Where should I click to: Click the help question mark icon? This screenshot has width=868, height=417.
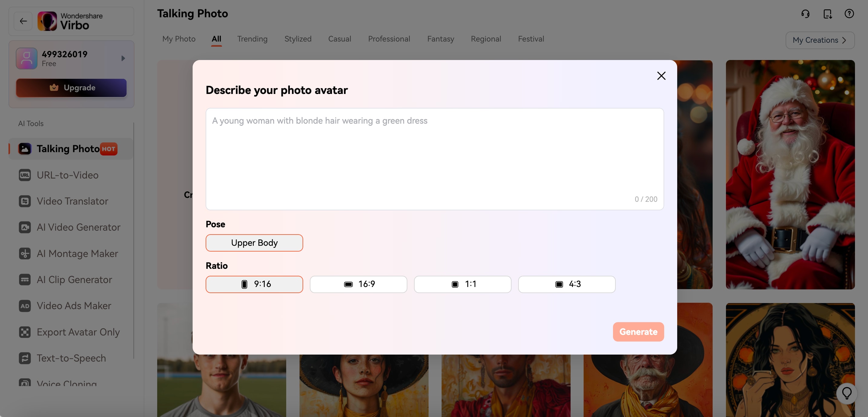(x=849, y=14)
